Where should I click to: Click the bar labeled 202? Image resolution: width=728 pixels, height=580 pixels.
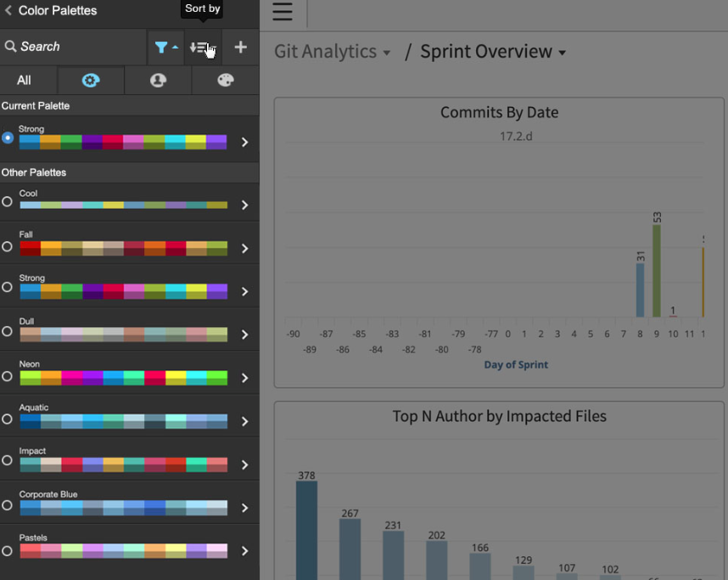pyautogui.click(x=436, y=560)
